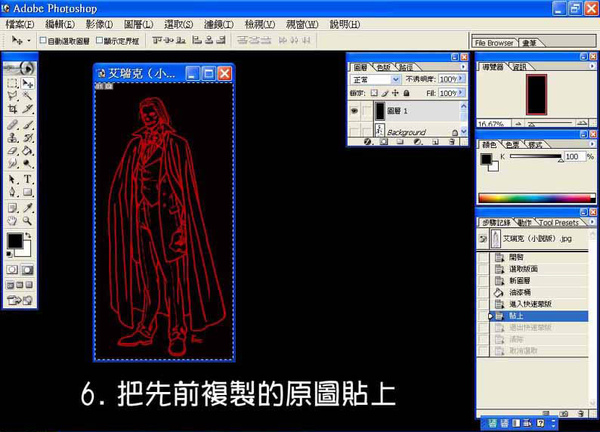Open History panel flyout menu arrow
The height and width of the screenshot is (432, 600).
(x=592, y=222)
